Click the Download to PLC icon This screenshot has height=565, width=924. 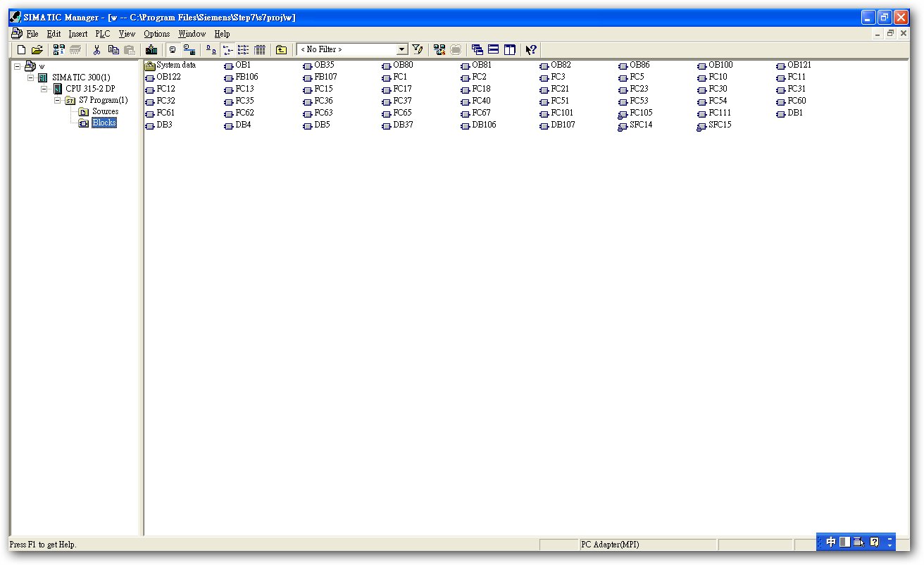151,49
